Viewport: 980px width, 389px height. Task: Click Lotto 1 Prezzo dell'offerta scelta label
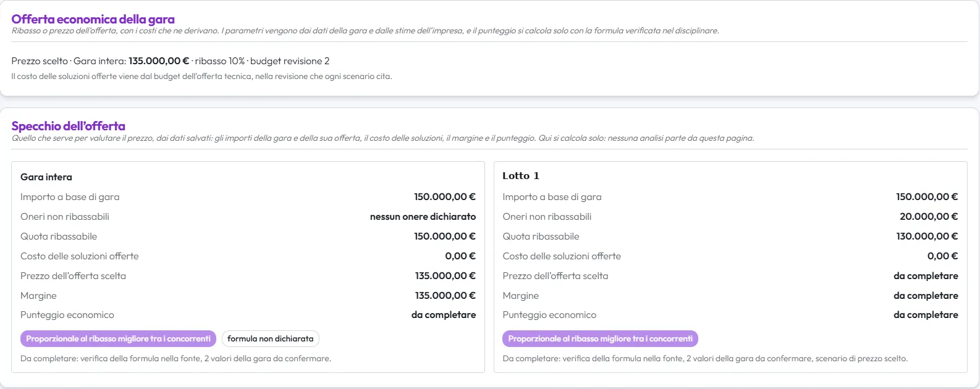(x=555, y=276)
